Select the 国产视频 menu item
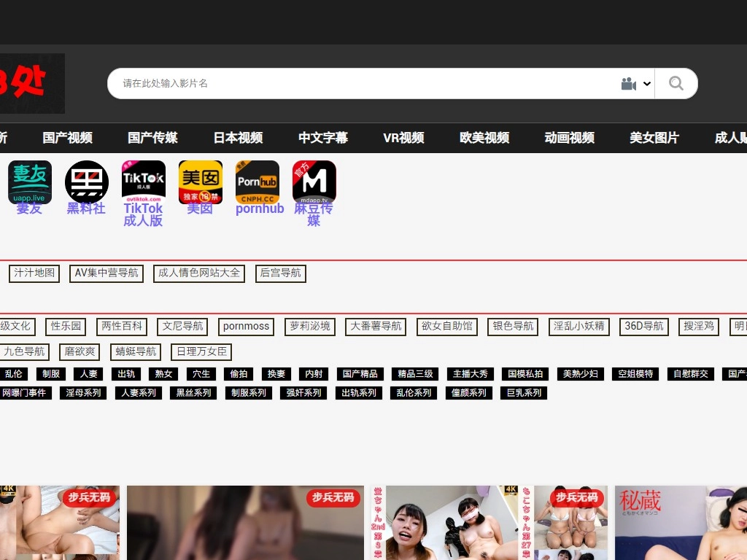The height and width of the screenshot is (560, 747). [67, 138]
